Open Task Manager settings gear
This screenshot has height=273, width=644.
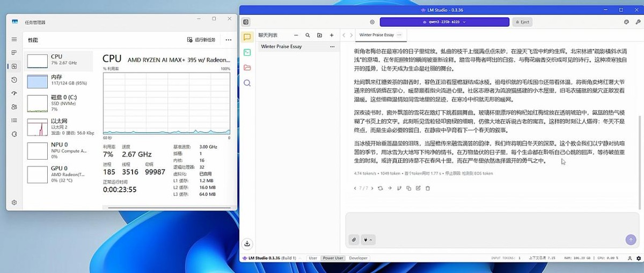(x=14, y=202)
